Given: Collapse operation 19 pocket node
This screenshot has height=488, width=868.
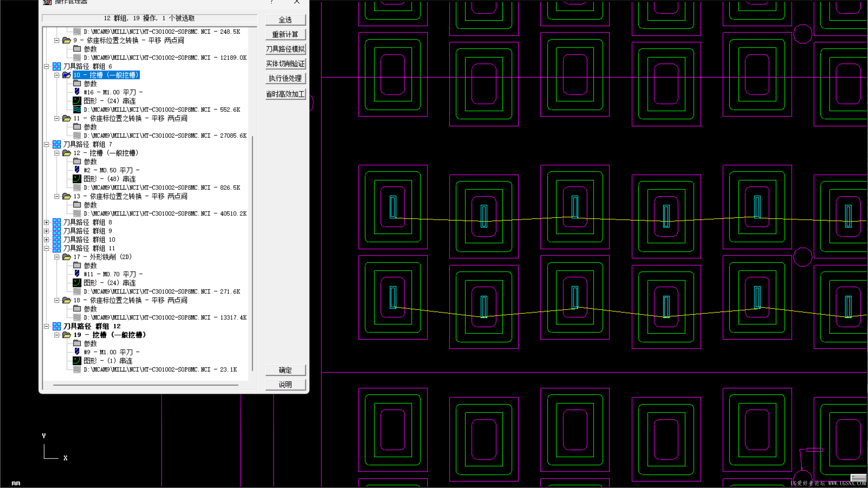Looking at the screenshot, I should (x=57, y=335).
